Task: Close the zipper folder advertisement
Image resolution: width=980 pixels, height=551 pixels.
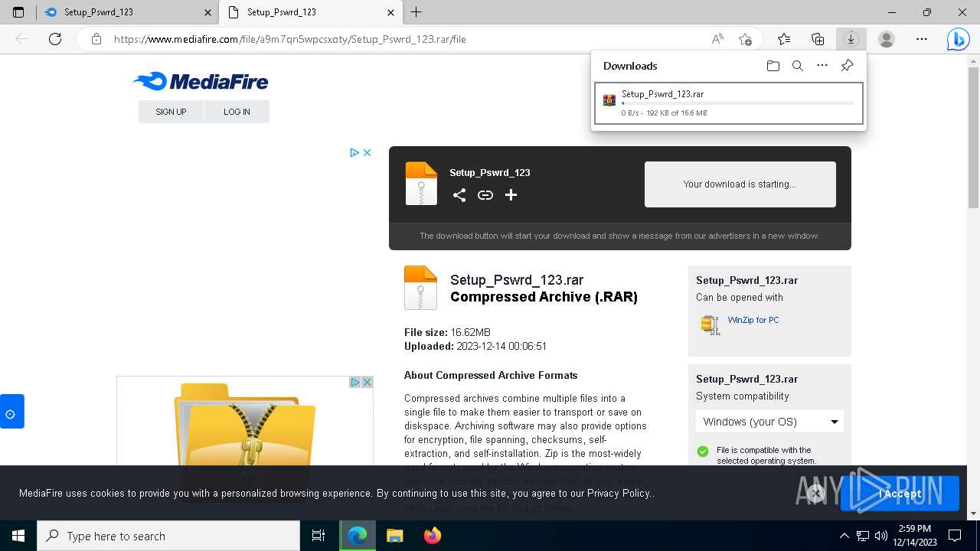Action: [x=367, y=382]
